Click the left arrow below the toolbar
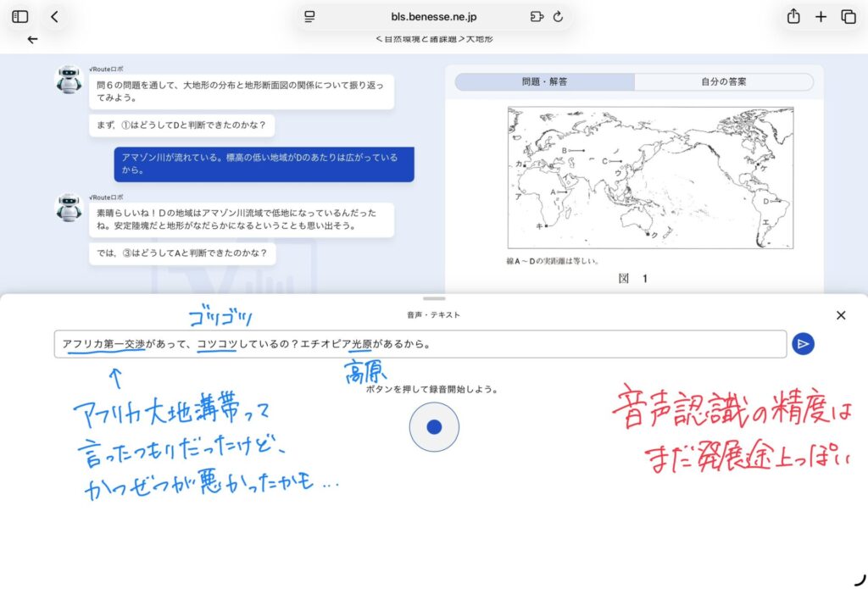This screenshot has height=589, width=868. coord(32,40)
